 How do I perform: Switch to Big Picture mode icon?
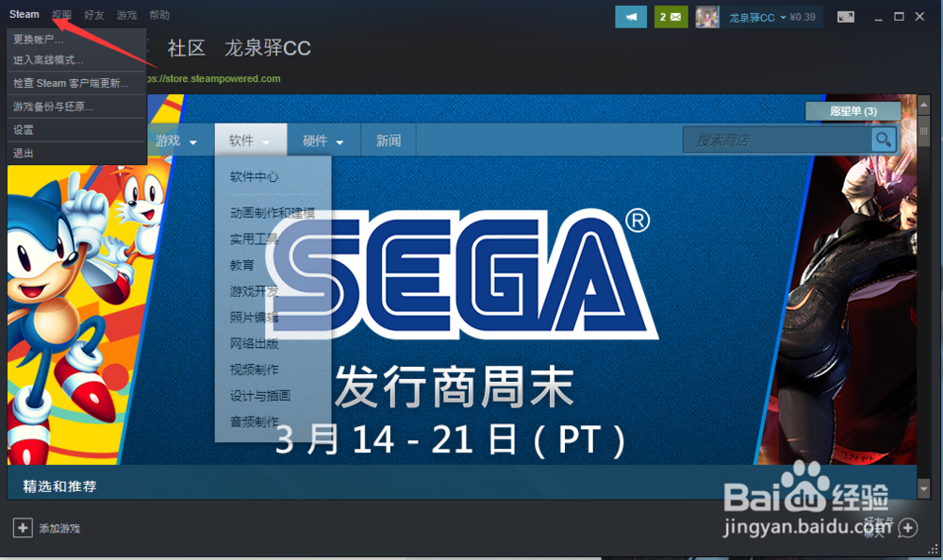pos(846,17)
